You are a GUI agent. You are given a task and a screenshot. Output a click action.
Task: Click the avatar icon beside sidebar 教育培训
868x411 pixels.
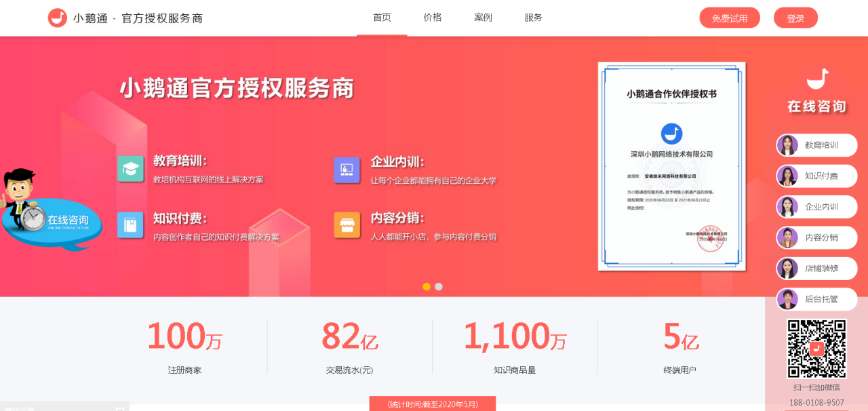787,145
